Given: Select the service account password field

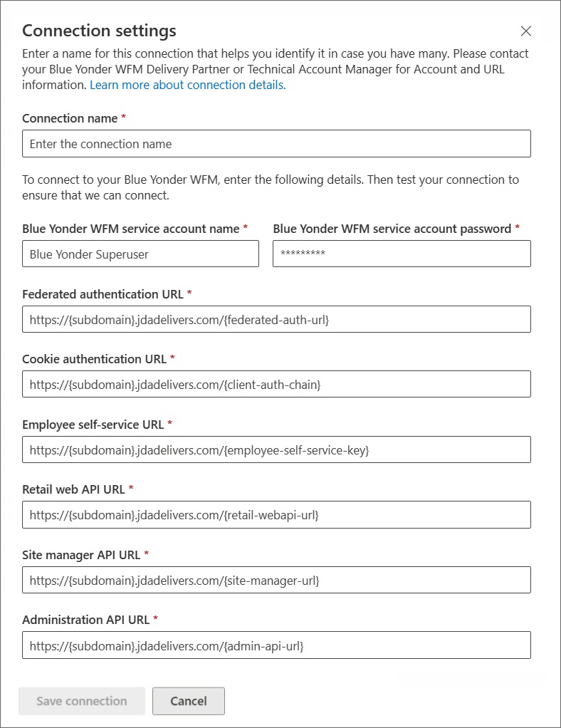Looking at the screenshot, I should coord(402,254).
